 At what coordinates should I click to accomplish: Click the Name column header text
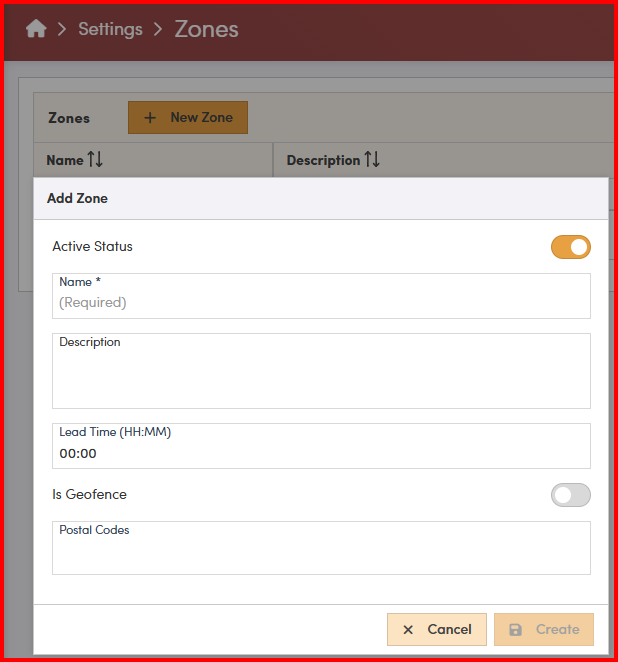click(65, 160)
